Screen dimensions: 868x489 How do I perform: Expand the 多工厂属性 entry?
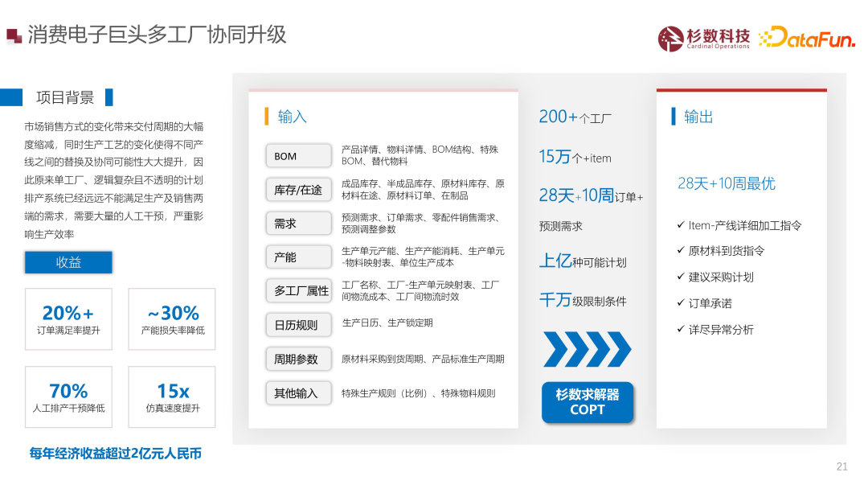pos(299,291)
